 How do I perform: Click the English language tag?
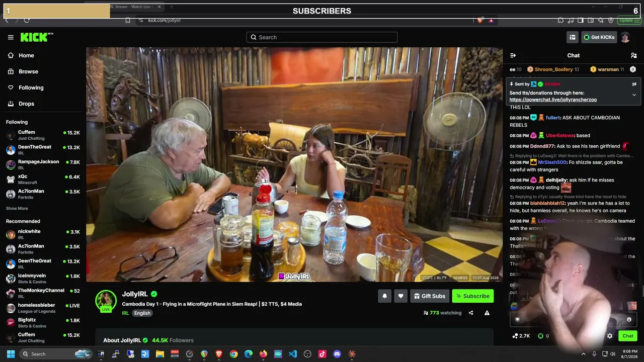tap(142, 313)
